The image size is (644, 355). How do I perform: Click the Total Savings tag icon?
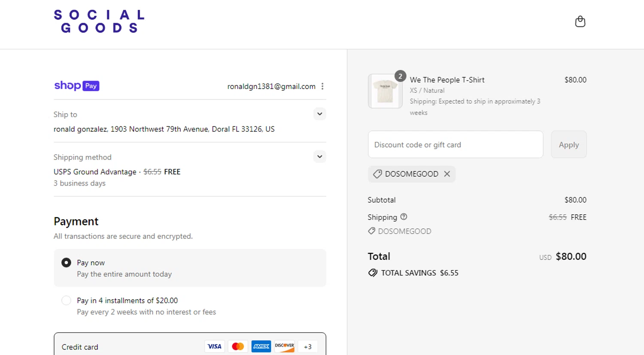coord(373,273)
